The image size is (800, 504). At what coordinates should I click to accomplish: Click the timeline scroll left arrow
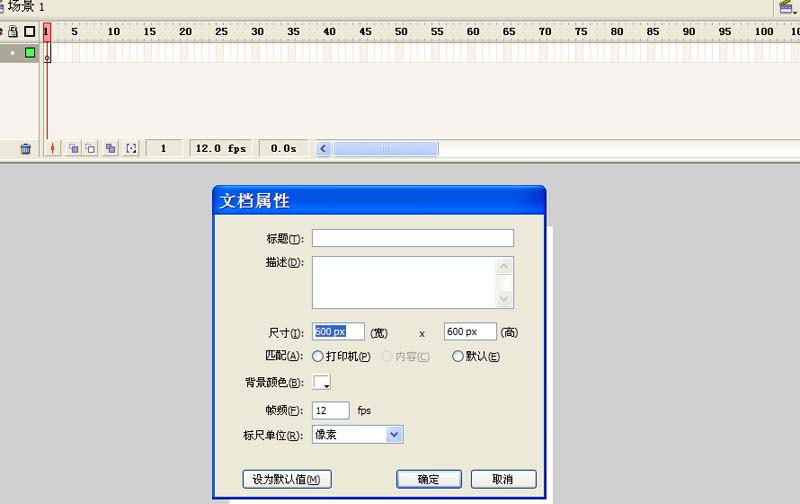[x=323, y=148]
